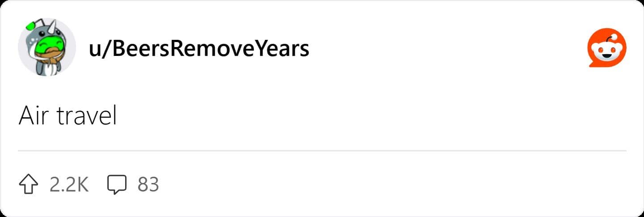Click the word "travel" in the comment
The width and height of the screenshot is (644, 217).
click(87, 116)
